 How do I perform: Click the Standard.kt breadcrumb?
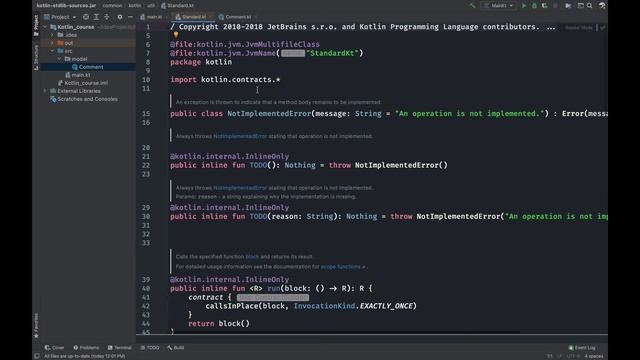point(178,6)
